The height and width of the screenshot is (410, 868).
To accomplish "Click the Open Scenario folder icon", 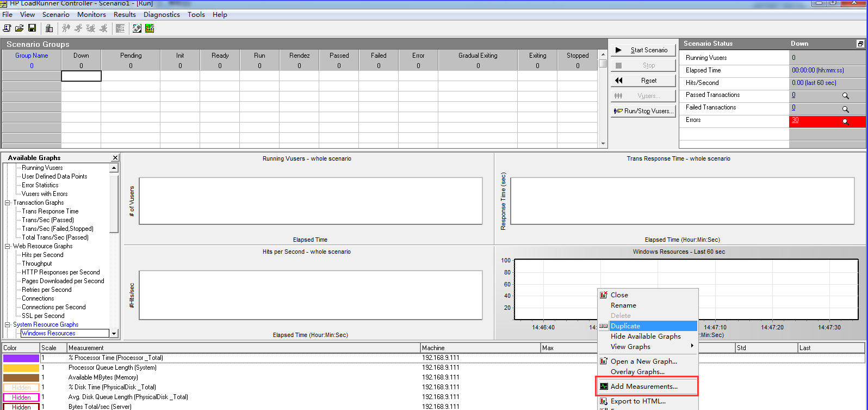I will coord(20,28).
